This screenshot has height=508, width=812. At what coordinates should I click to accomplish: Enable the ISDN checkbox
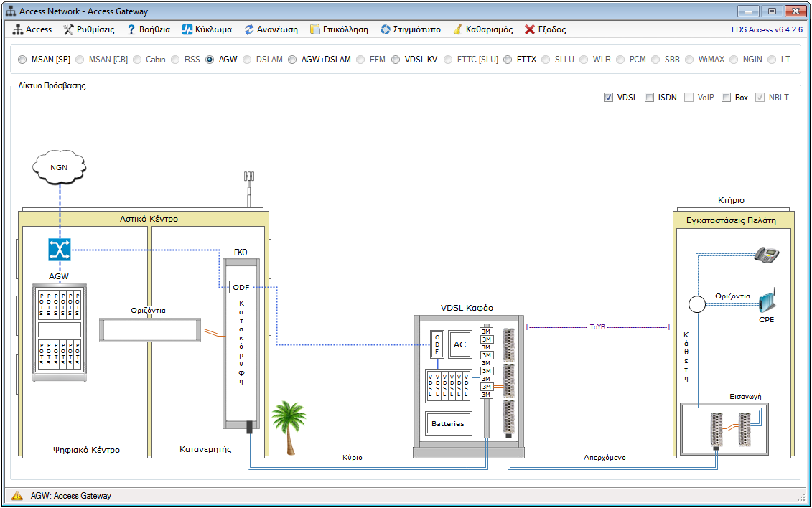pyautogui.click(x=649, y=98)
